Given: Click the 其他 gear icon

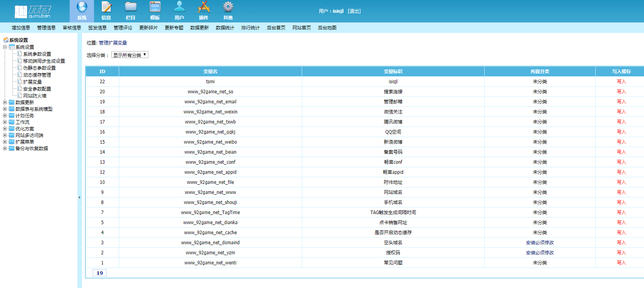Looking at the screenshot, I should (x=228, y=7).
